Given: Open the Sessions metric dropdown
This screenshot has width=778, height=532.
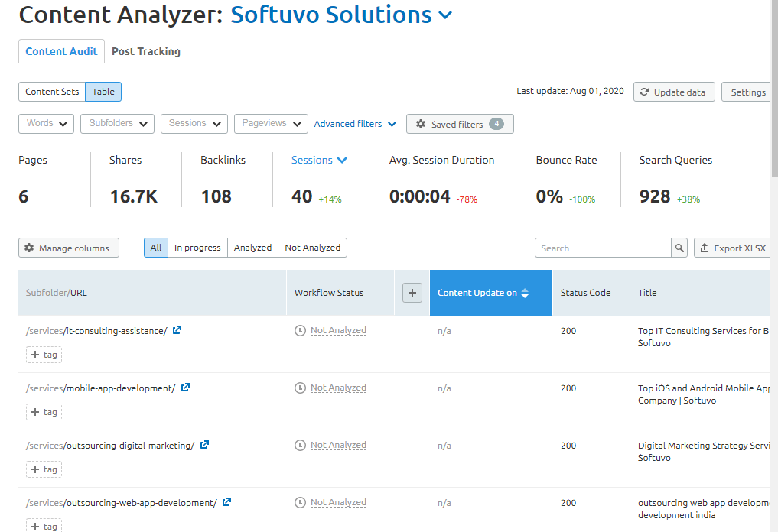Looking at the screenshot, I should tap(319, 160).
